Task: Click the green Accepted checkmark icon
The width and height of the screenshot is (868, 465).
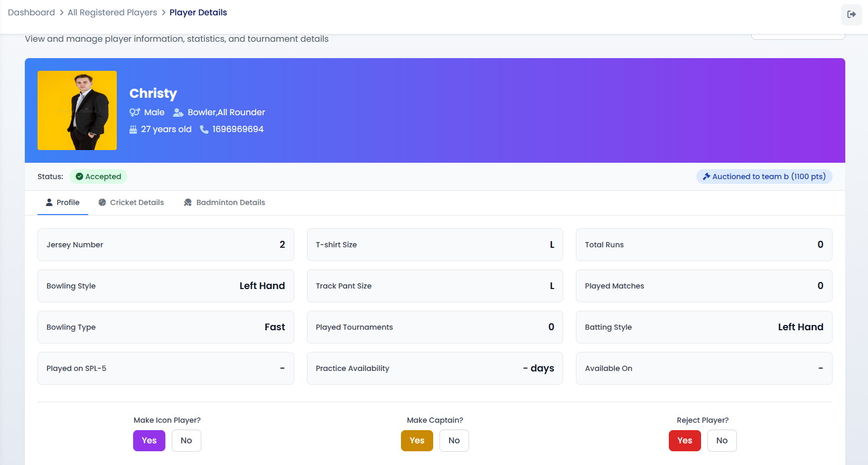Action: pos(79,176)
